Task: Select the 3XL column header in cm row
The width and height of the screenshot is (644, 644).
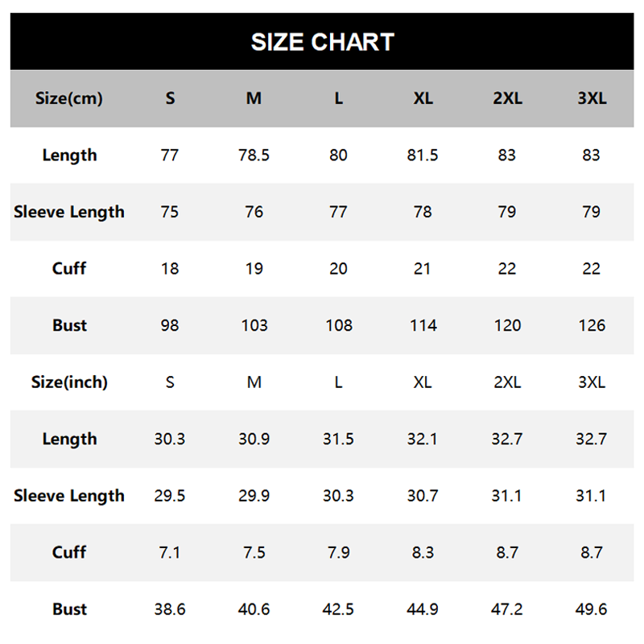Action: (592, 99)
